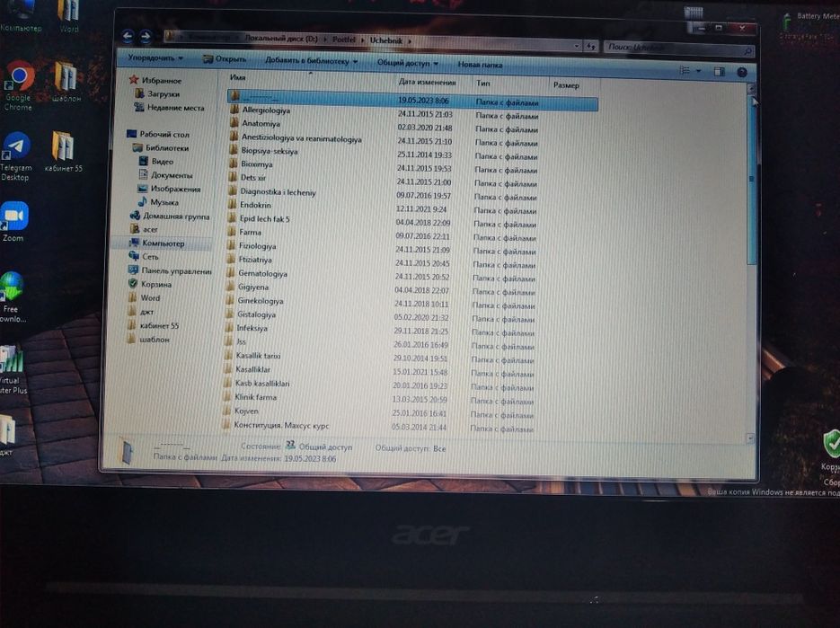Image resolution: width=840 pixels, height=628 pixels.
Task: Select Конституция. Махсус курс folder
Action: pyautogui.click(x=281, y=426)
